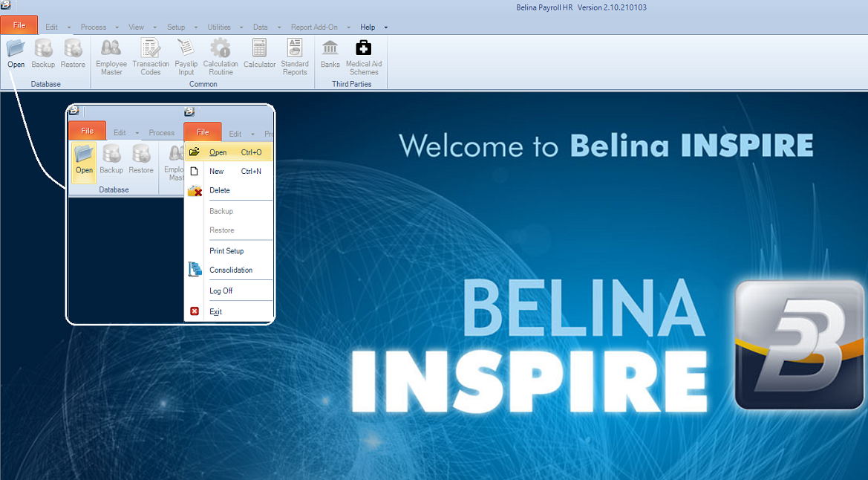
Task: Click the Belina app icon in the title bar corner
Action: (x=5, y=5)
